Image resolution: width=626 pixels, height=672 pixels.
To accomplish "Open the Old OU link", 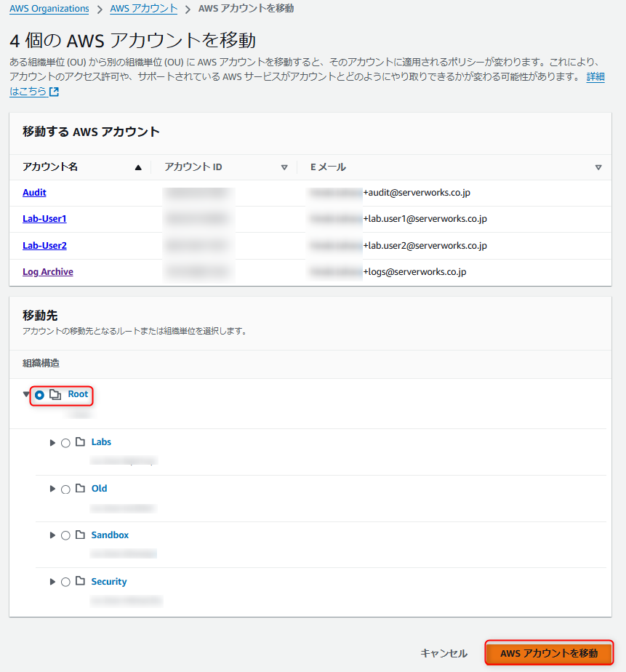I will click(x=99, y=489).
